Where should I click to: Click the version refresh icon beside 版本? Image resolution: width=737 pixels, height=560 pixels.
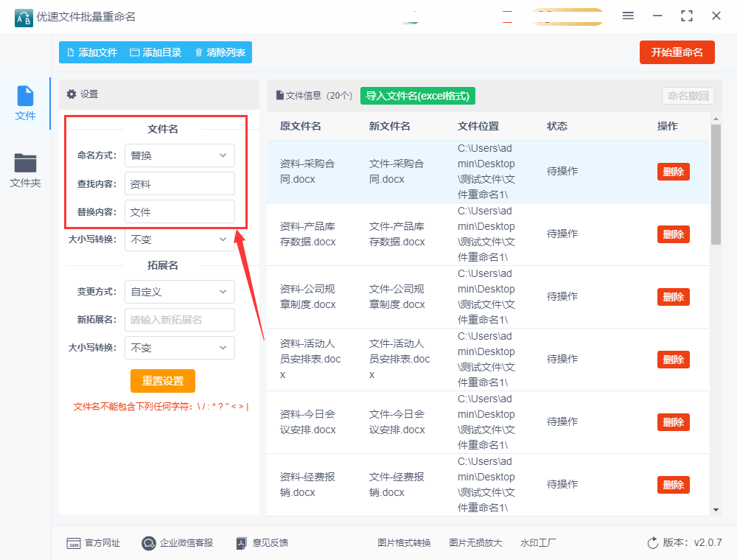click(x=653, y=543)
